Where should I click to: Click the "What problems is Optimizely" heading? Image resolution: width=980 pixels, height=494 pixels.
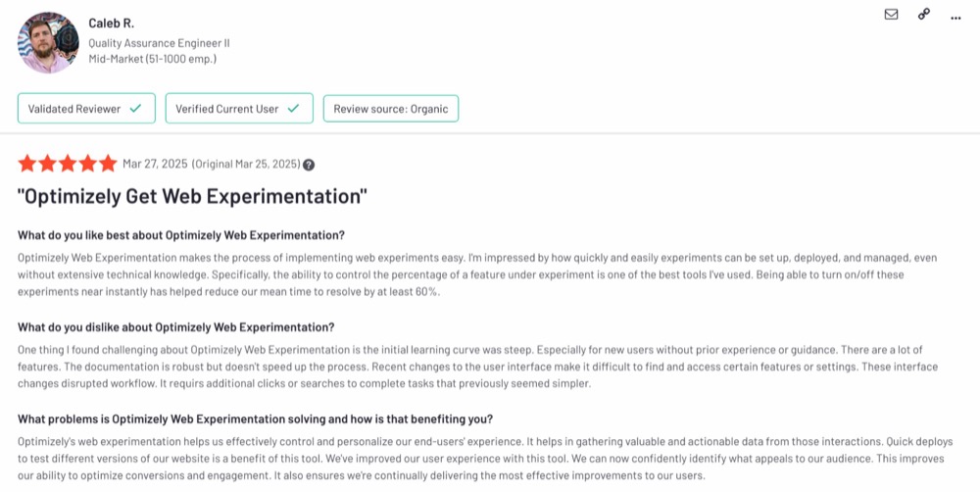(255, 419)
